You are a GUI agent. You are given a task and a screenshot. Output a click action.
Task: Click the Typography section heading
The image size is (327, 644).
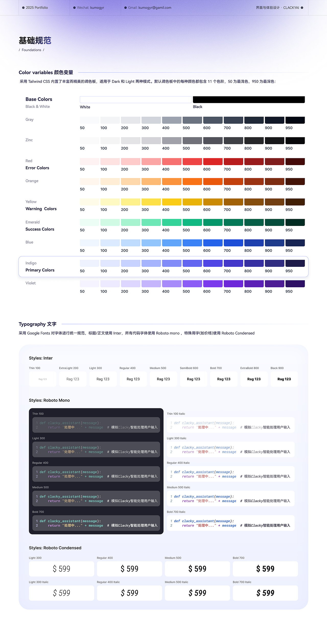pos(38,324)
